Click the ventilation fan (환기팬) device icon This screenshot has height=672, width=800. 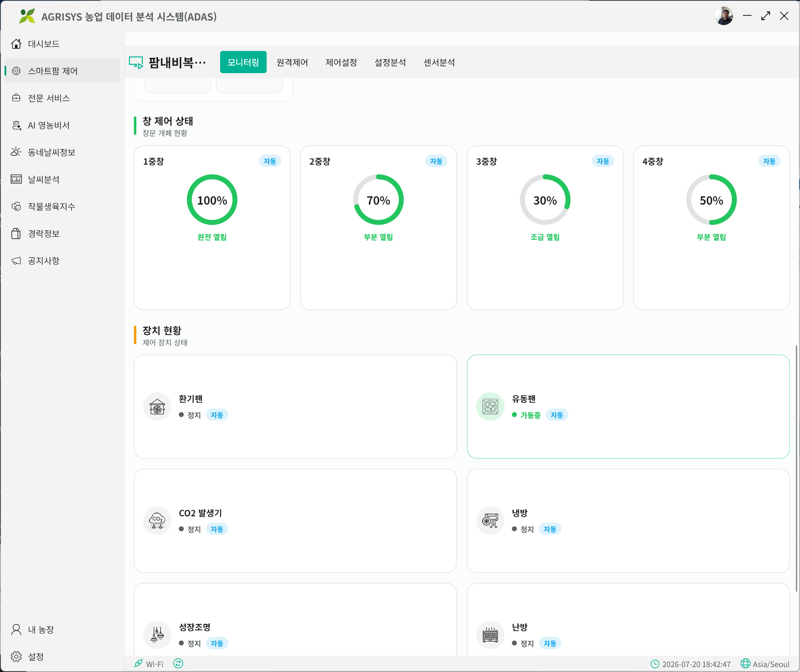(x=157, y=407)
